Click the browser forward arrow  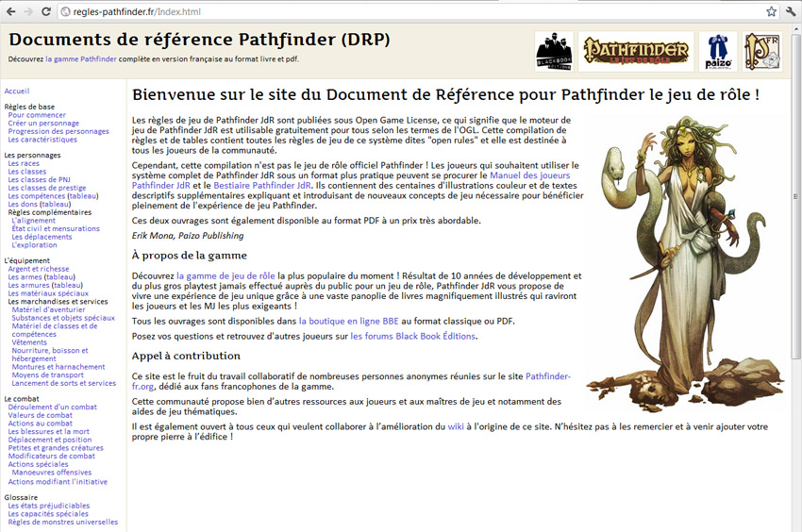pos(28,11)
